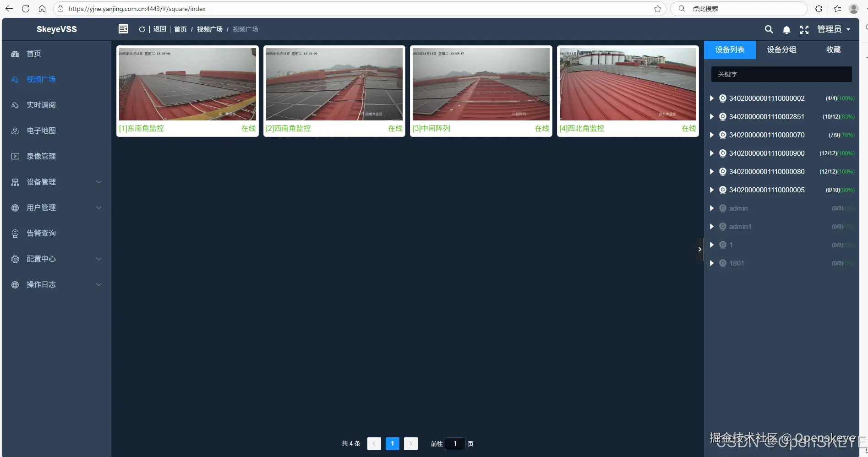Click the 用户管理 globe icon
The height and width of the screenshot is (457, 868).
[15, 208]
